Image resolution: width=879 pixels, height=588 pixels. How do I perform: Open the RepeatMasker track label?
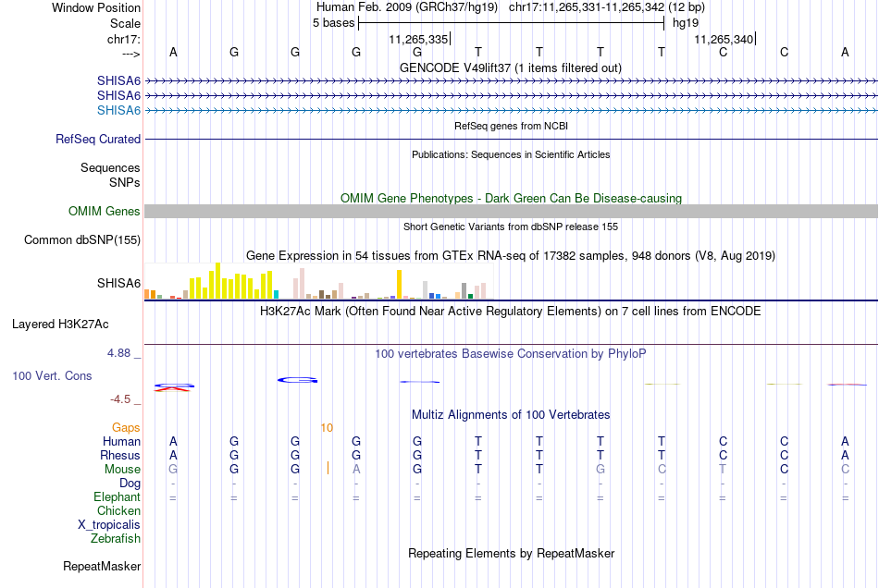102,566
